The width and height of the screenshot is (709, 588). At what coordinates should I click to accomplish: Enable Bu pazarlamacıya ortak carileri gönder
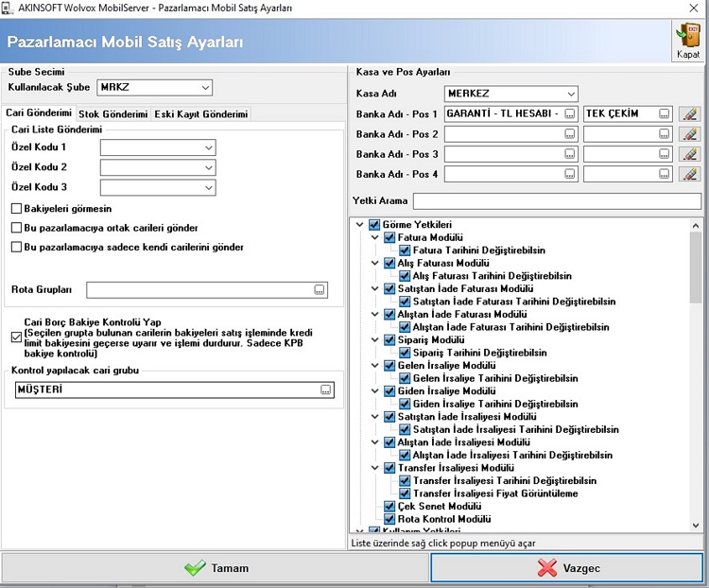click(16, 228)
